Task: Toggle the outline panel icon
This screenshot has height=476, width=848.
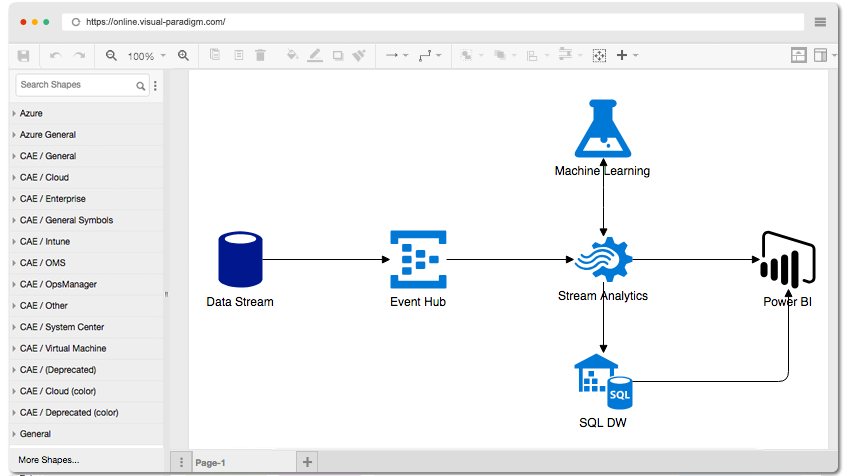Action: (x=798, y=55)
